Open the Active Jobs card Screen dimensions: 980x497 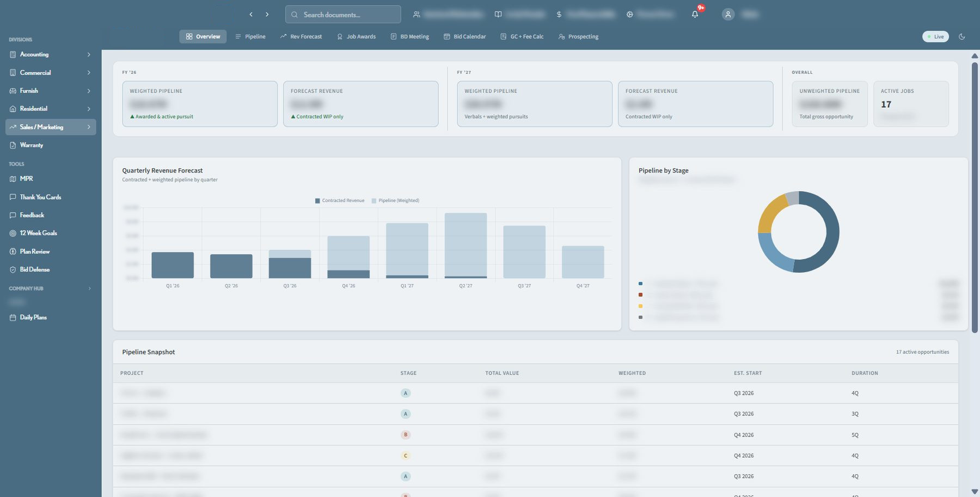(911, 104)
